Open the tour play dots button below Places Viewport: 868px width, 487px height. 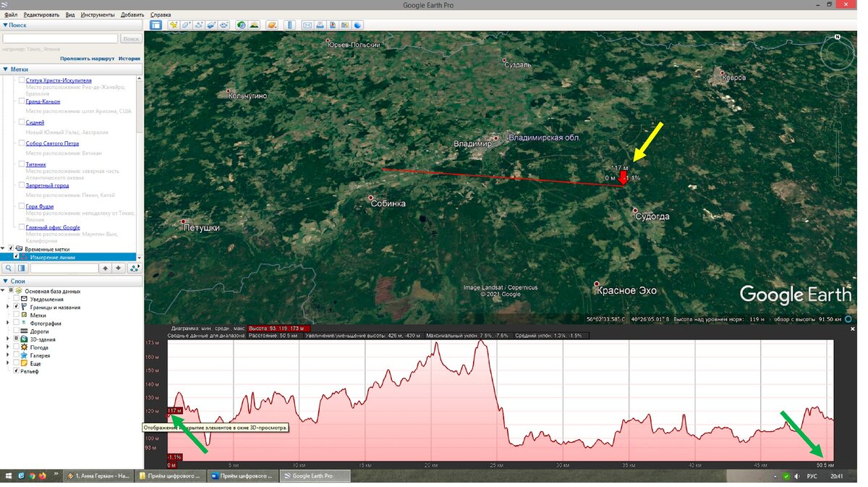coord(134,268)
